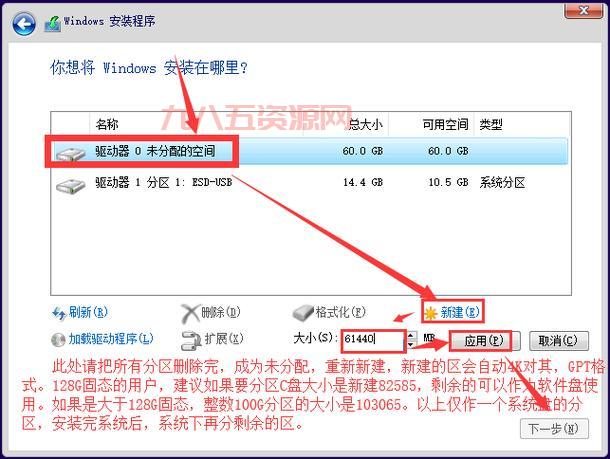Viewport: 610px width, 459px height.
Task: Click the extend partition icon beside 扩展
Action: (191, 340)
